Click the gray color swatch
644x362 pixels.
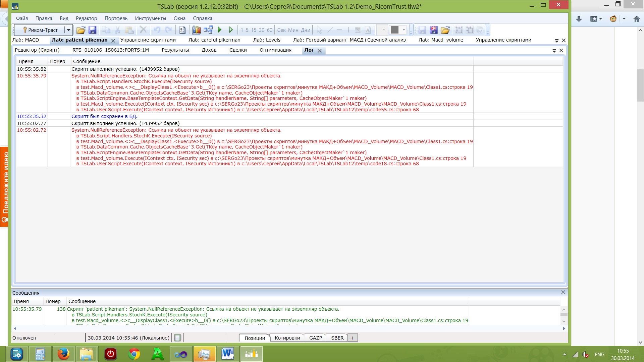(x=395, y=30)
